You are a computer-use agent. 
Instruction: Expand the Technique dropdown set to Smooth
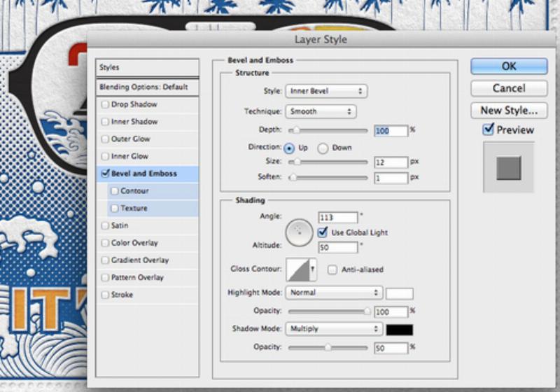point(321,111)
